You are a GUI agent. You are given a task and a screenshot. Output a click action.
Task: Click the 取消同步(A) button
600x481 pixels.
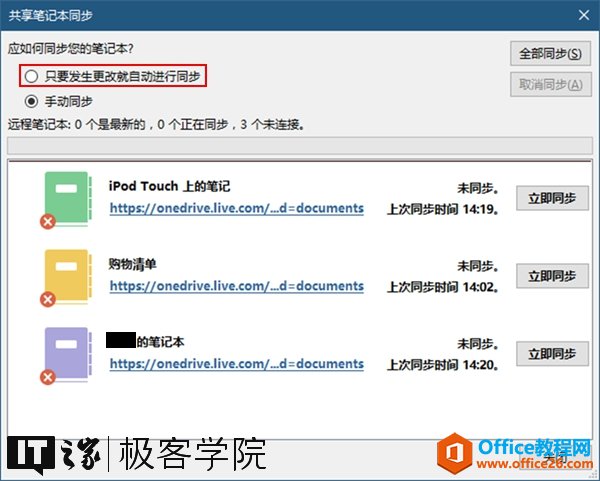(x=551, y=84)
